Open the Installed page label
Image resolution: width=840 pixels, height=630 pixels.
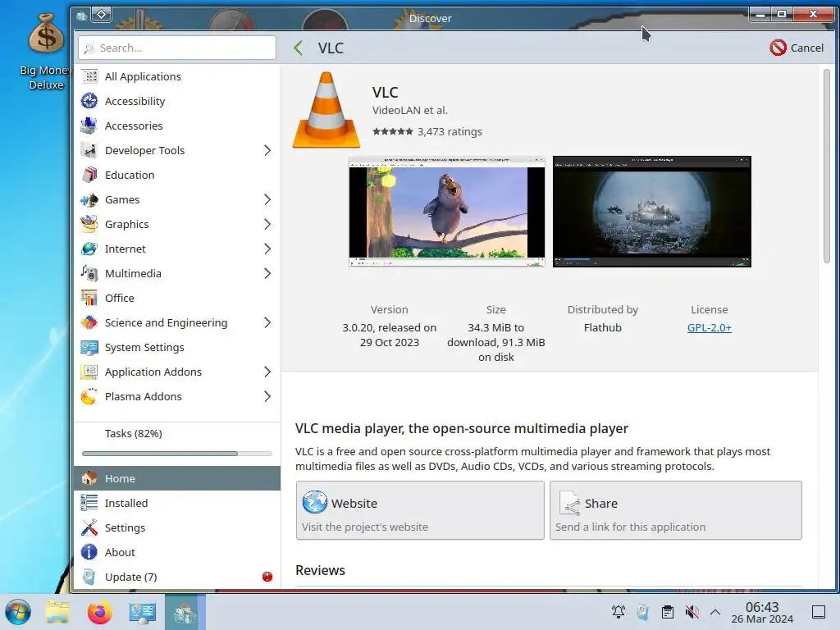coord(126,503)
